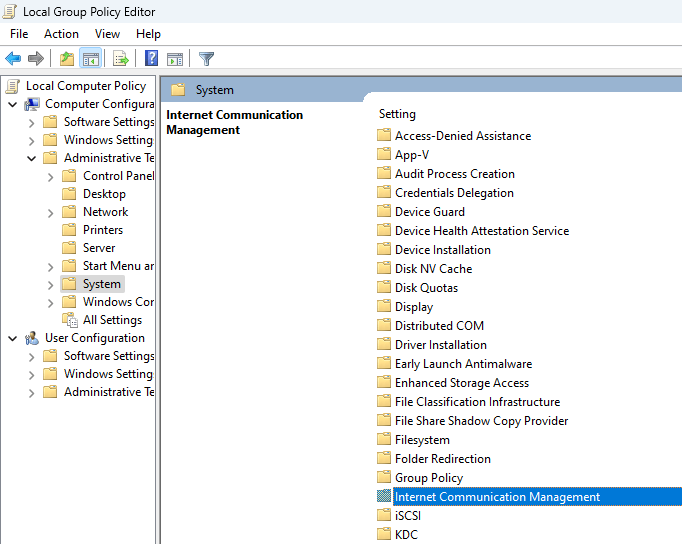Expand Windows Settings under User Configuration
The width and height of the screenshot is (682, 544).
pos(31,375)
